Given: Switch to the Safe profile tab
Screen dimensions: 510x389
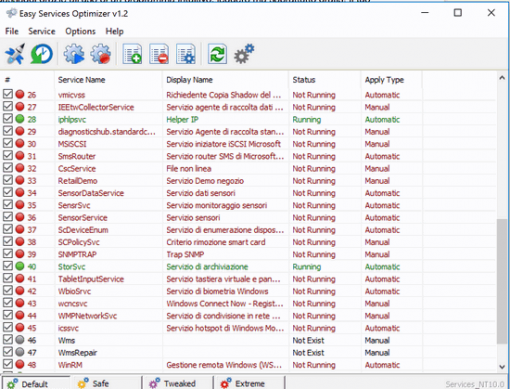Looking at the screenshot, I should pyautogui.click(x=106, y=383).
